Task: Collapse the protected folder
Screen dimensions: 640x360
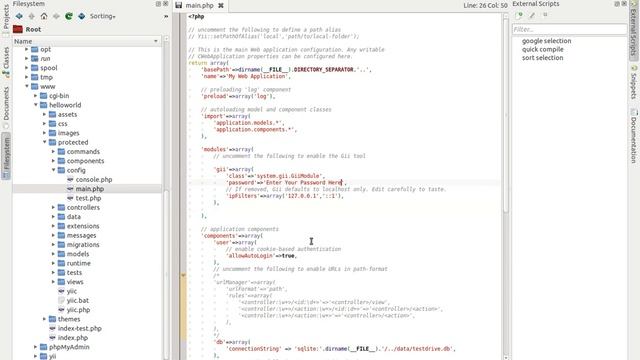Action: coord(44,142)
